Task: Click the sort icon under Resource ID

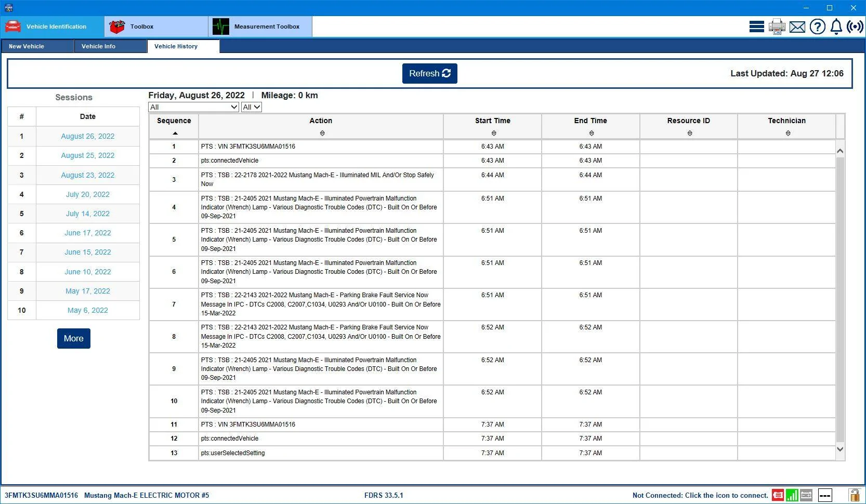Action: point(690,134)
